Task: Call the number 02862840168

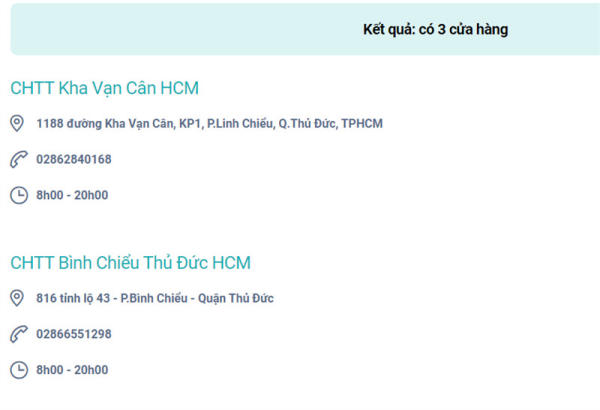Action: pos(74,159)
